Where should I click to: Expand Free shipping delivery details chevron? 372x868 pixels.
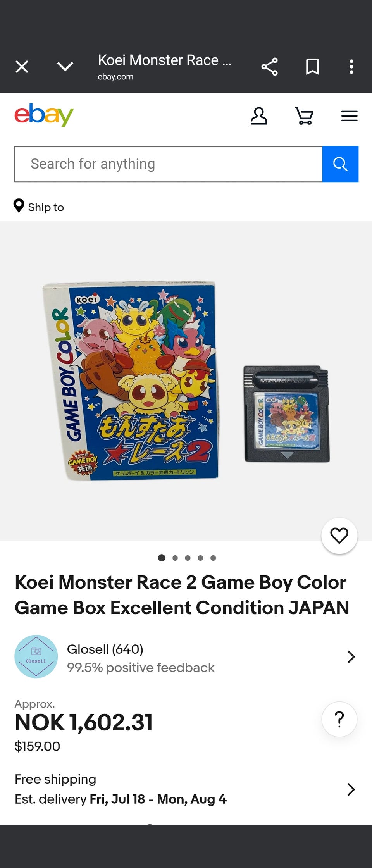(351, 789)
